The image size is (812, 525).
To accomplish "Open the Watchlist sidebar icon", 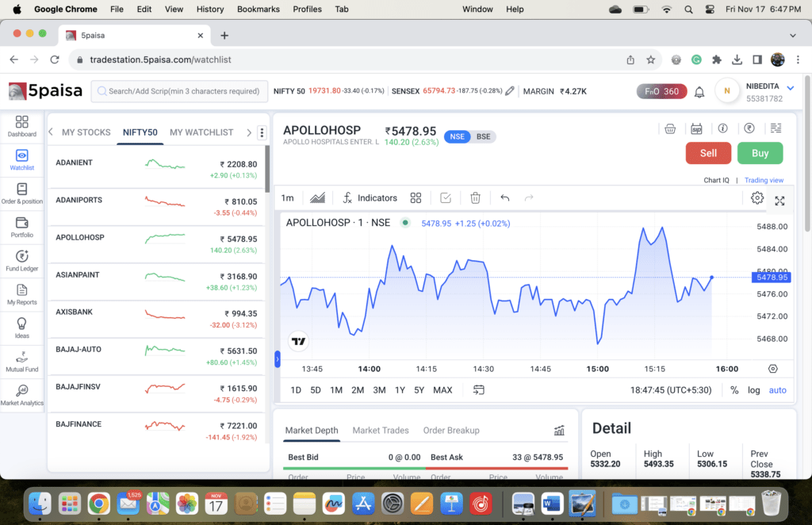I will (x=21, y=159).
